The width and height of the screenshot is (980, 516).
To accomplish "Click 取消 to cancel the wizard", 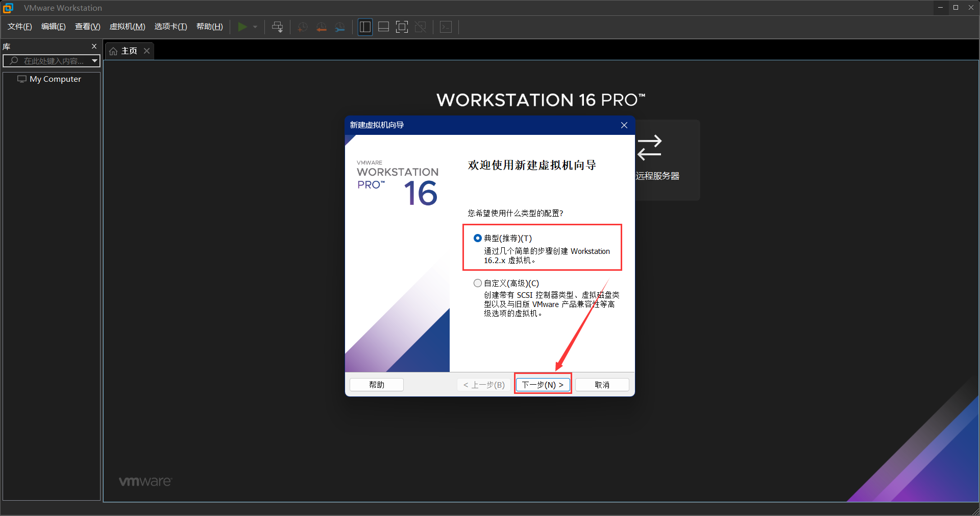I will coord(602,385).
